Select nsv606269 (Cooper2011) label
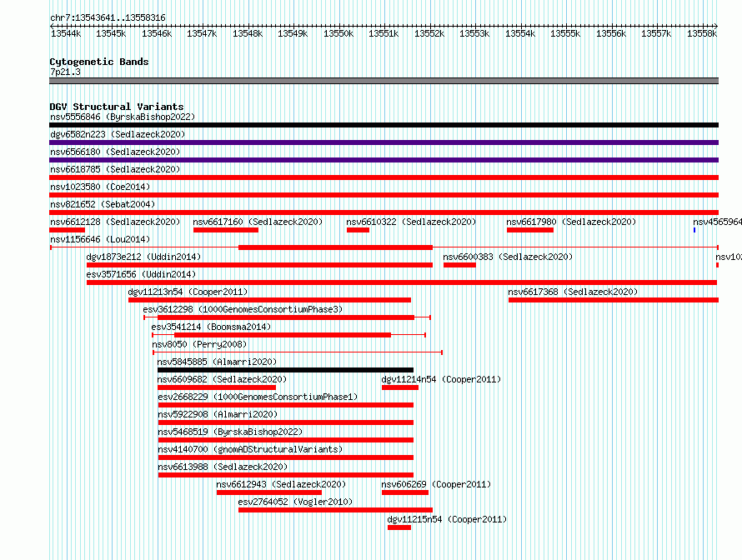 [x=436, y=484]
